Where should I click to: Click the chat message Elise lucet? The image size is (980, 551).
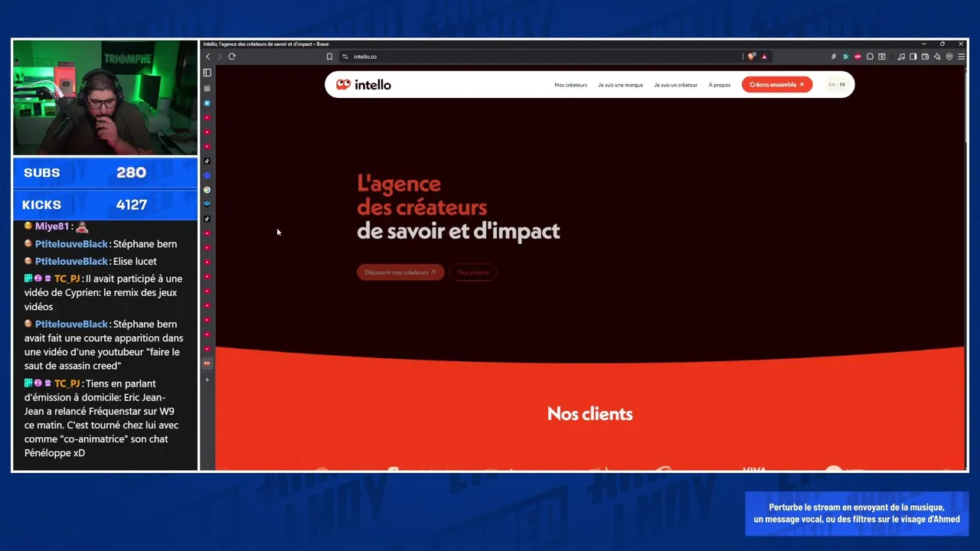pos(135,261)
